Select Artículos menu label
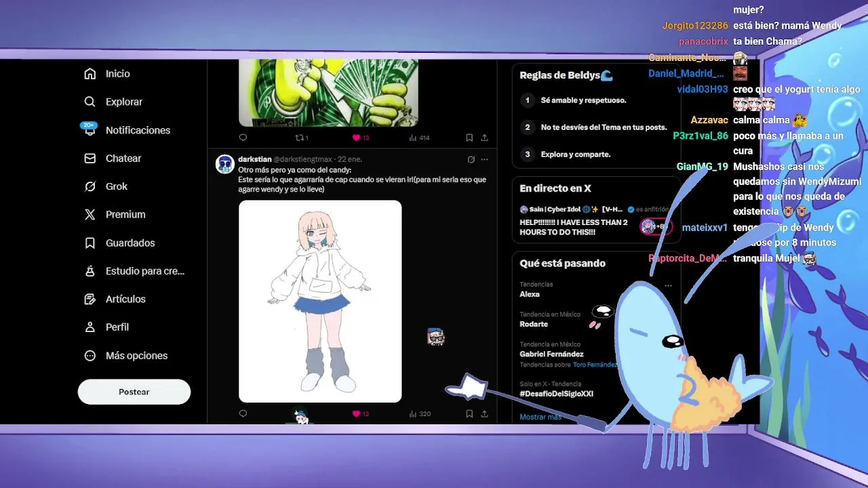Image resolution: width=868 pixels, height=488 pixels. (125, 299)
